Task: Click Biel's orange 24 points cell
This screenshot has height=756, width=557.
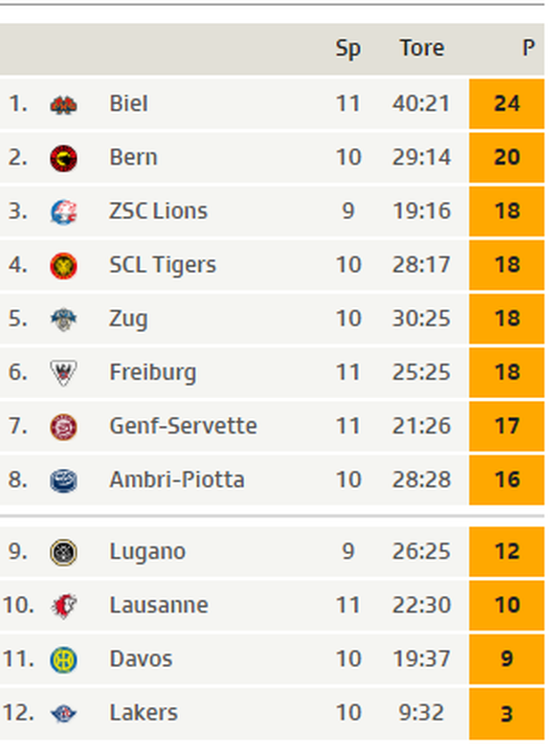Action: (x=507, y=104)
